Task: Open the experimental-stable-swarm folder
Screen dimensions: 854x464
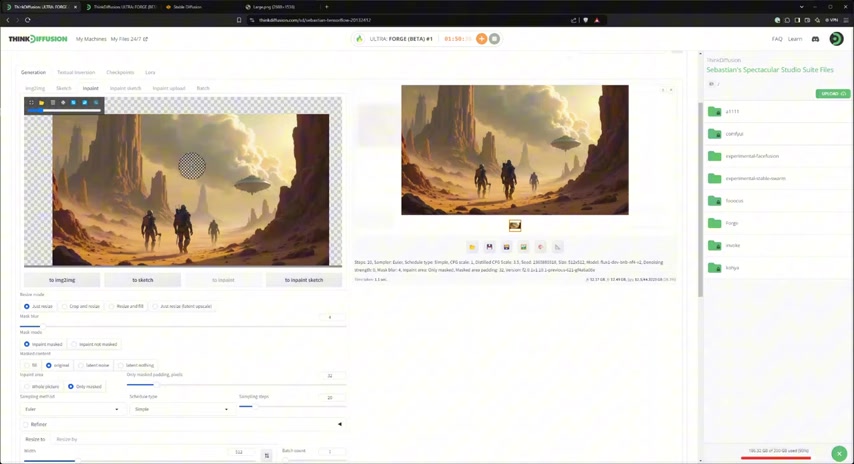Action: [x=776, y=178]
